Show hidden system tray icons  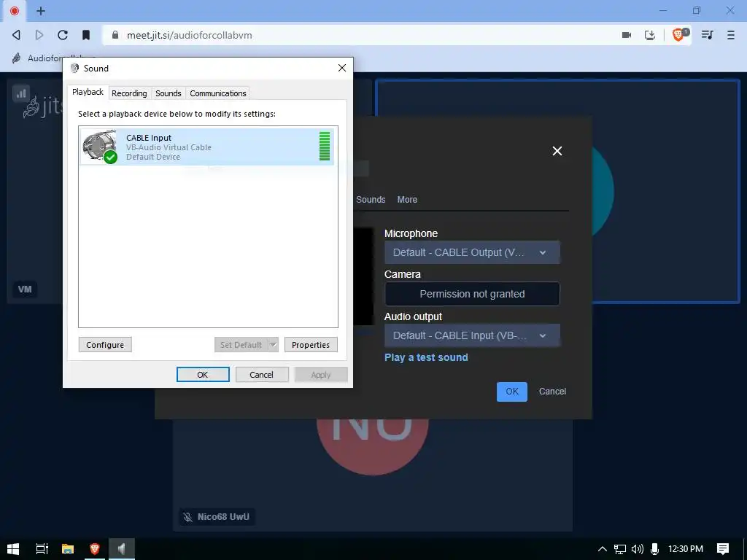click(x=602, y=549)
